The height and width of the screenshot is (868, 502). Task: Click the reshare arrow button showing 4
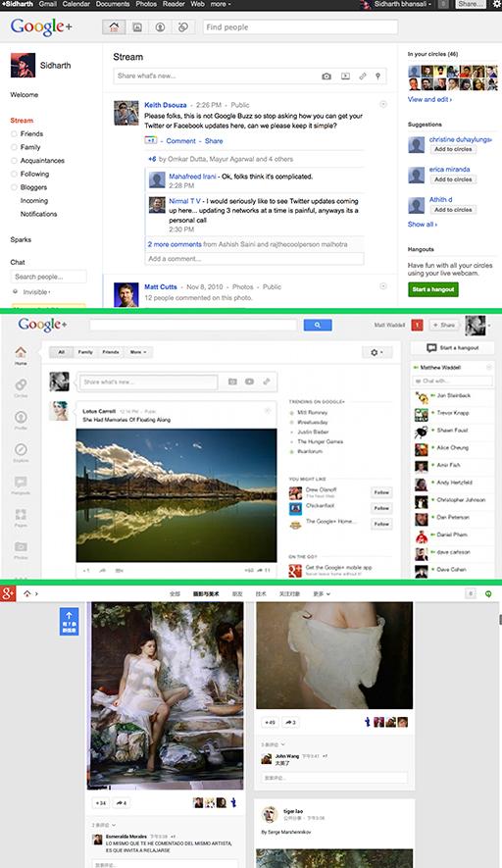coord(122,802)
